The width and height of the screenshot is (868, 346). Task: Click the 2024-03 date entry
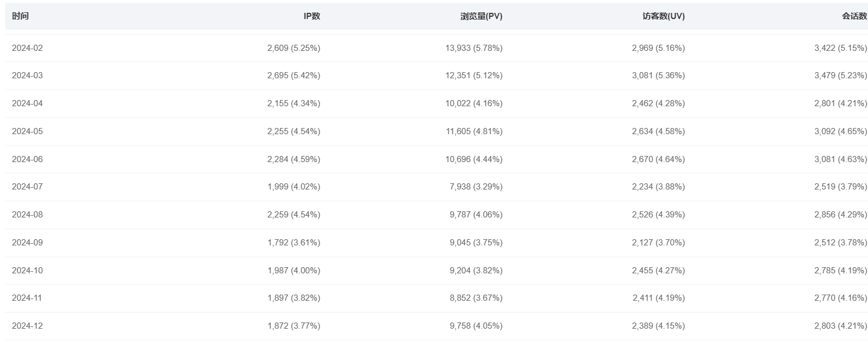(27, 75)
